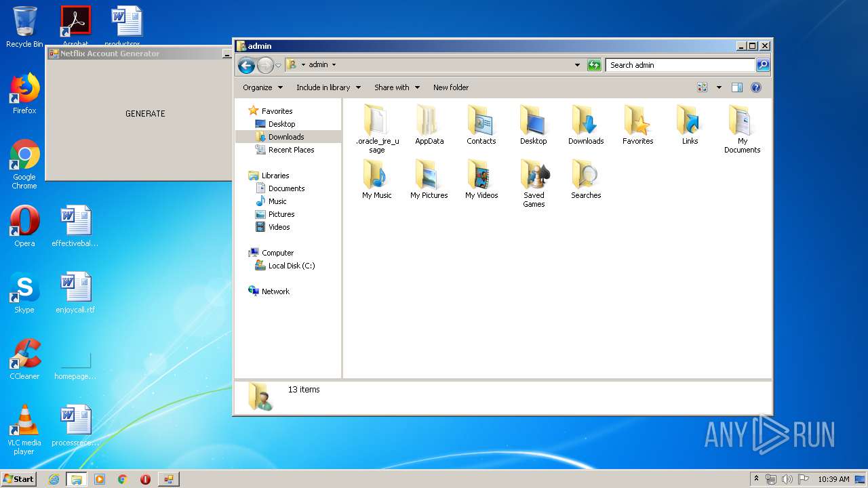This screenshot has width=868, height=488.
Task: Click the search magnifier button
Action: tap(763, 65)
